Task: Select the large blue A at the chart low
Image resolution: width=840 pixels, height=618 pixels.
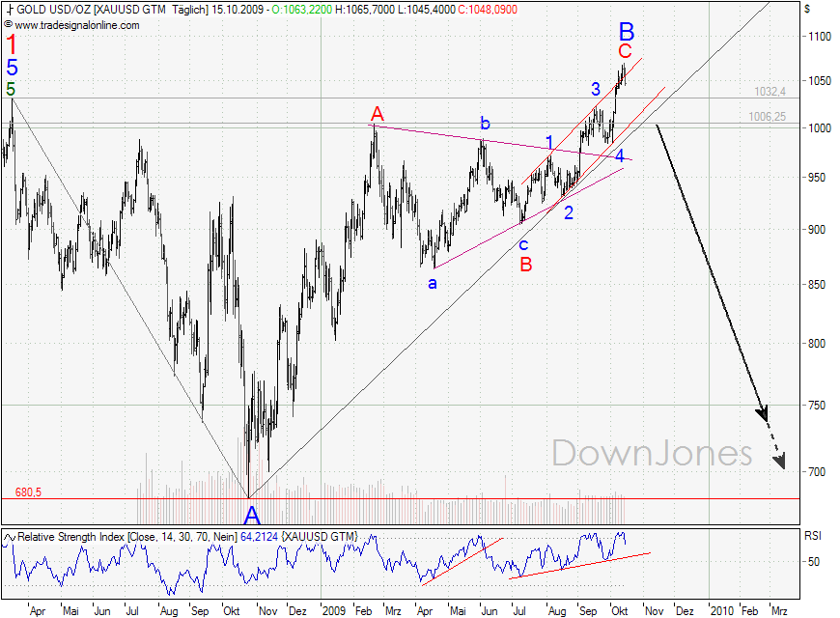Action: tap(252, 516)
